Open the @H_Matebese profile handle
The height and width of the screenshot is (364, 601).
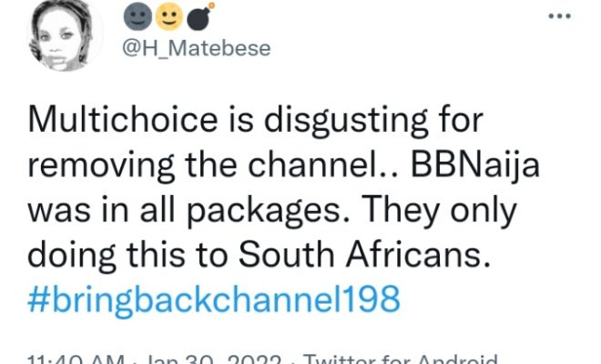point(195,49)
